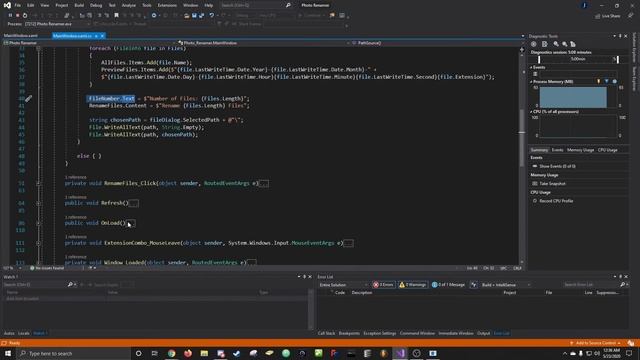
Task: Open the File menu
Action: click(18, 5)
